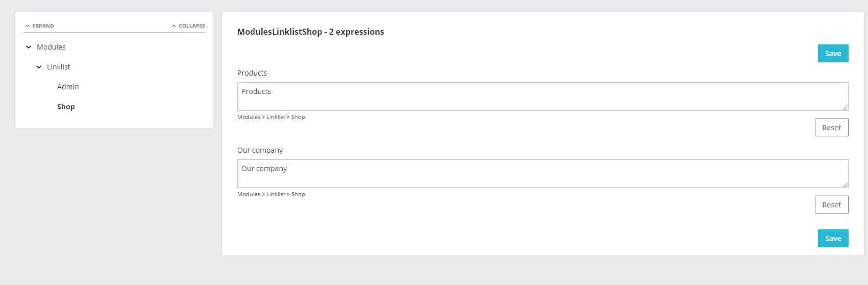This screenshot has width=868, height=285.
Task: Click the Expand chevron icon in tree header
Action: pyautogui.click(x=28, y=26)
